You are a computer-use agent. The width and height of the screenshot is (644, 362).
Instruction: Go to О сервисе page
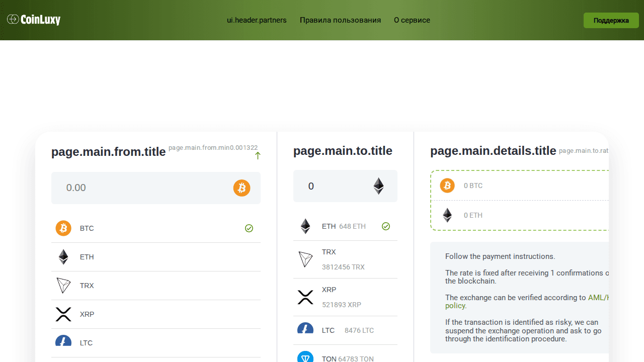click(412, 20)
